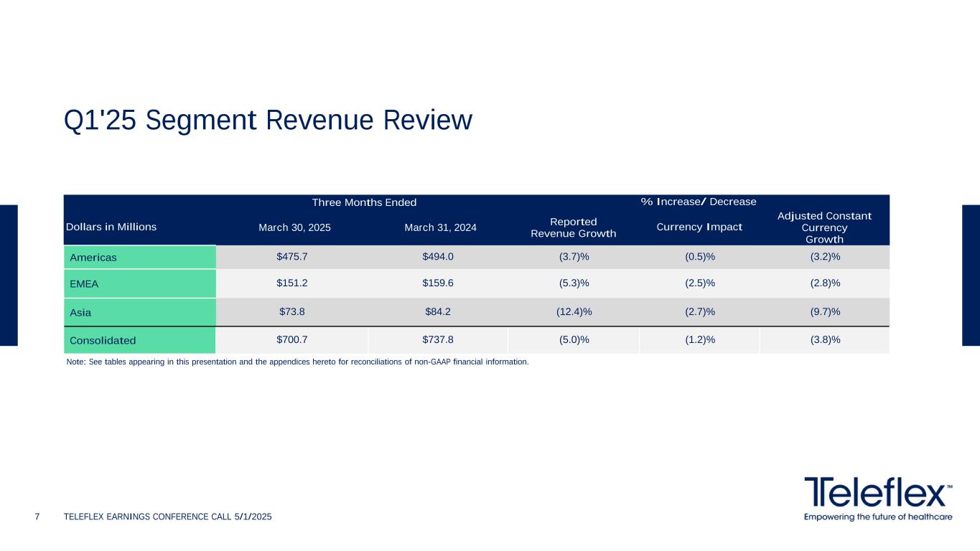980x551 pixels.
Task: Click the EMEA row label
Action: 84,283
